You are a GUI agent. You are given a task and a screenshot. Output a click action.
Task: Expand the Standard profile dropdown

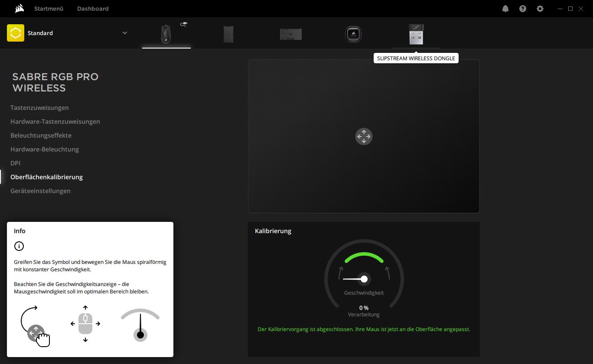coord(125,33)
